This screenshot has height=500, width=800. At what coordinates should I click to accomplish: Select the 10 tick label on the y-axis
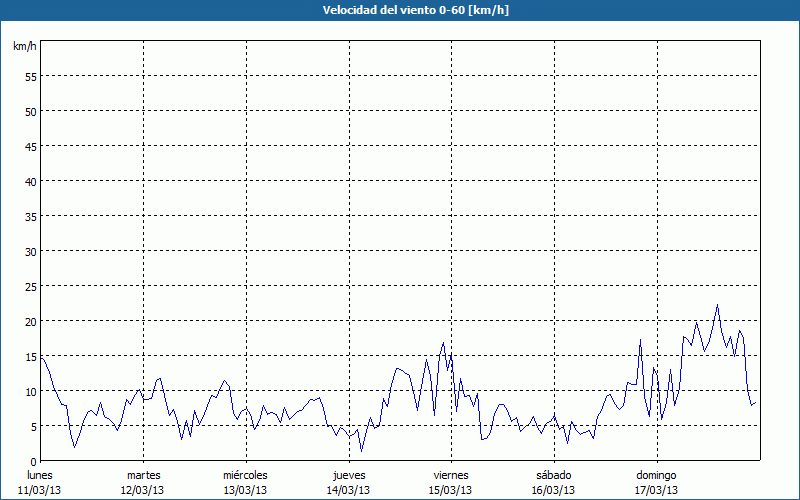30,391
